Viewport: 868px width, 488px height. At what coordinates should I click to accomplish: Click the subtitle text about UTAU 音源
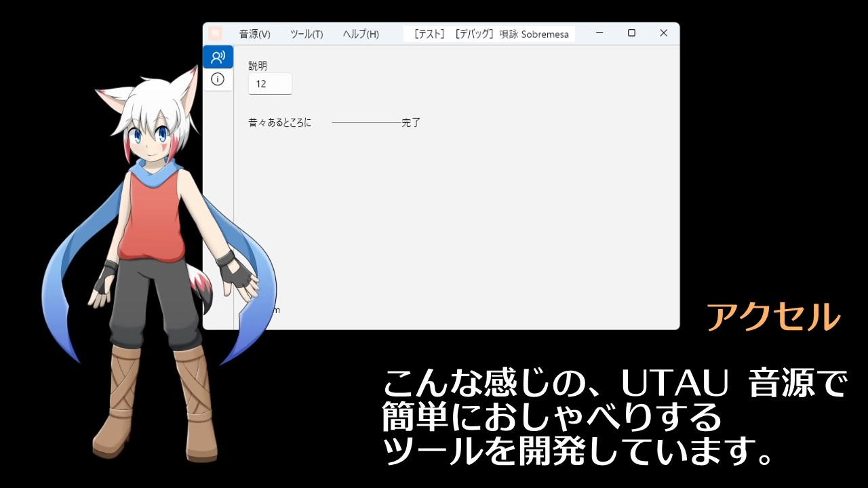pos(614,418)
